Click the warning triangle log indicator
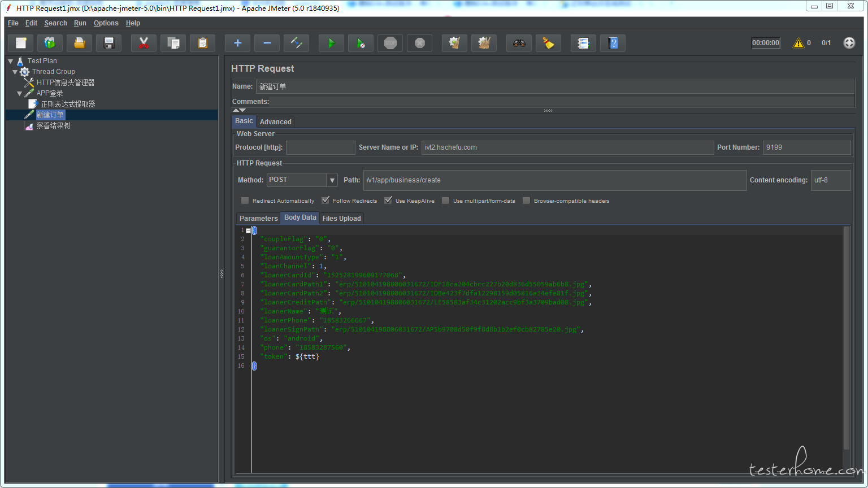This screenshot has height=488, width=868. click(798, 43)
